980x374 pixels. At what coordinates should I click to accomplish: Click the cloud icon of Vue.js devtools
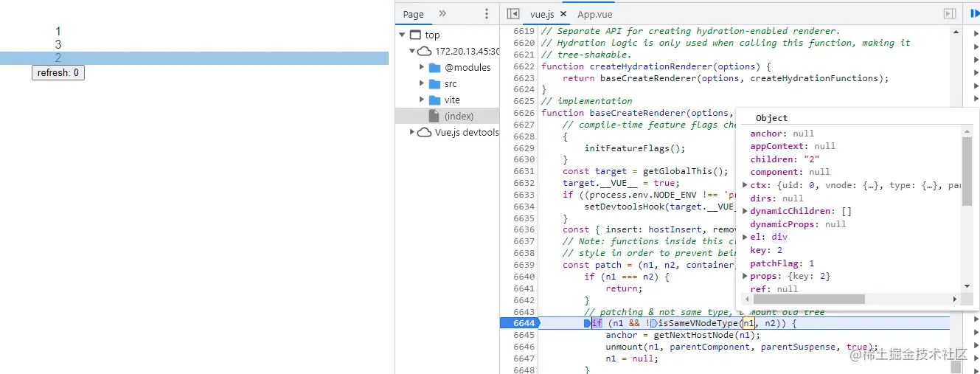click(424, 132)
